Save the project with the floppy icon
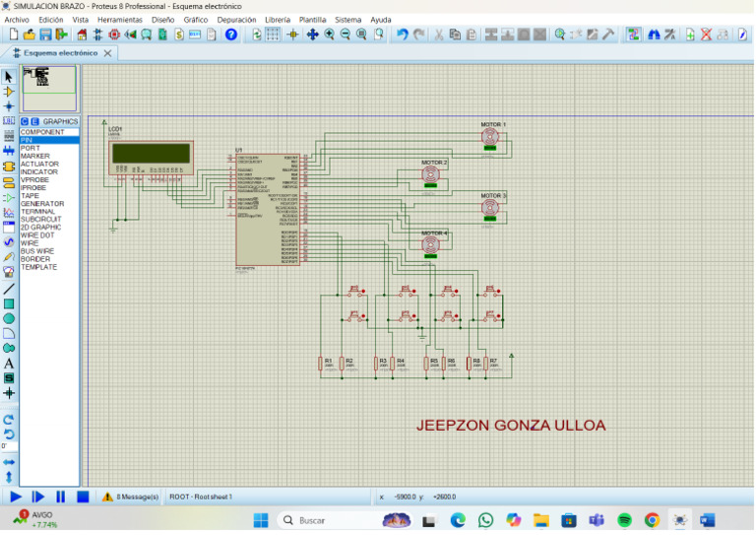 pyautogui.click(x=45, y=34)
